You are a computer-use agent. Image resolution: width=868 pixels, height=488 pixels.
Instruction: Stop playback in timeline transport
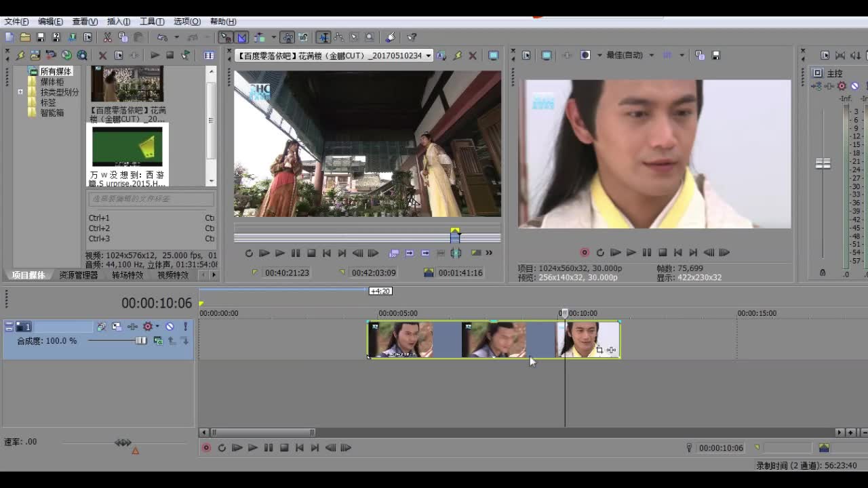tap(284, 448)
